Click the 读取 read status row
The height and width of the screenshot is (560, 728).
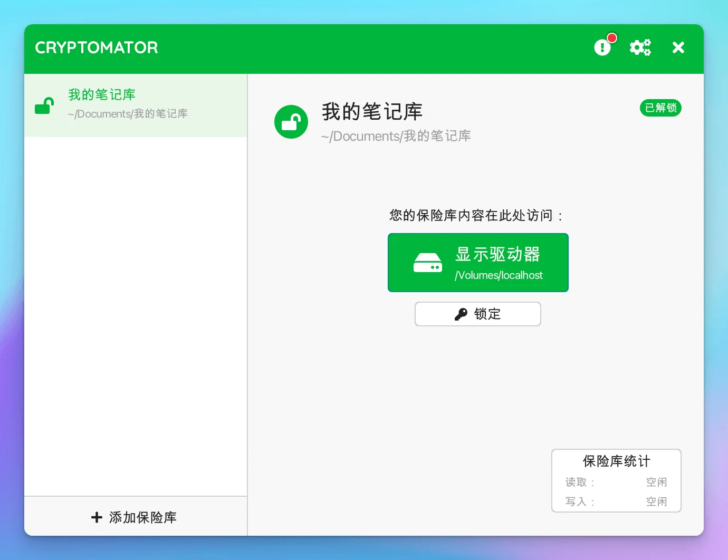coord(616,482)
